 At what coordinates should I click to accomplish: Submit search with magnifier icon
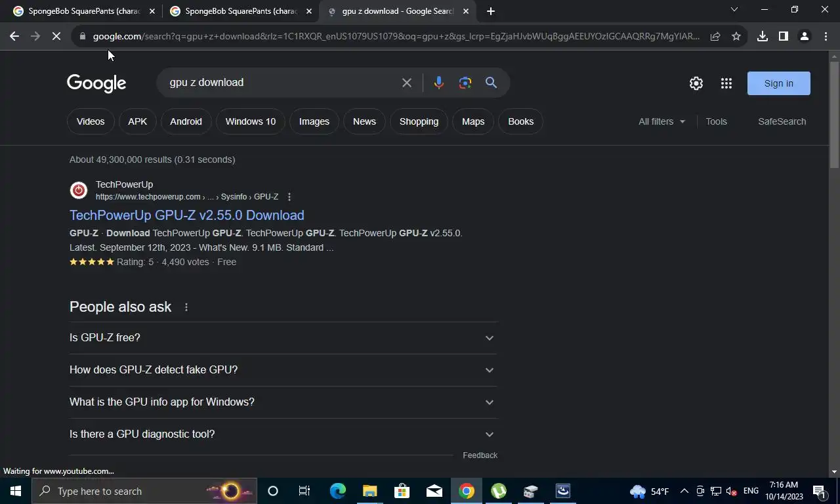pos(491,83)
